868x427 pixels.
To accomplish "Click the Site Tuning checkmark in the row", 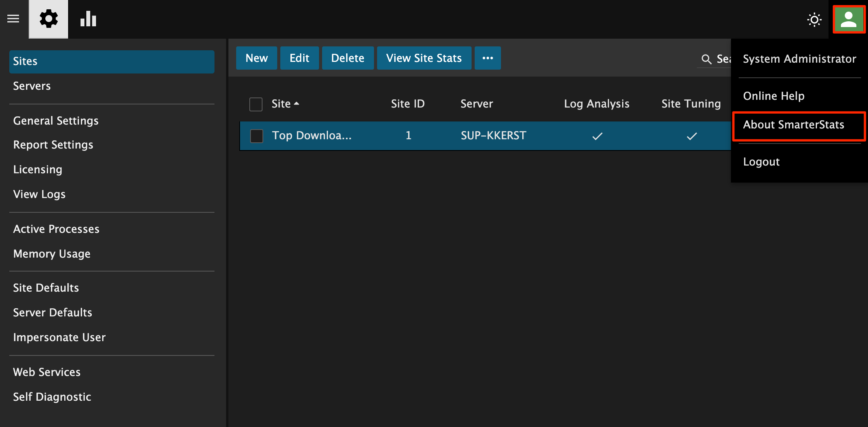I will [691, 136].
